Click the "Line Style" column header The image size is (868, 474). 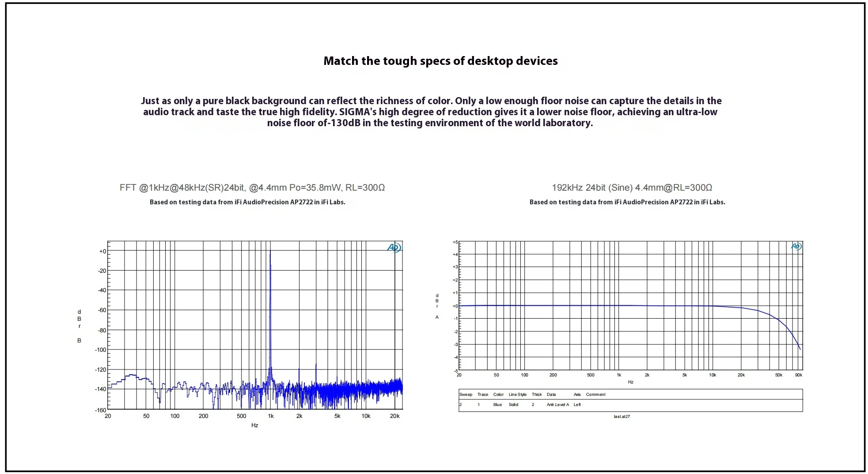(x=518, y=395)
